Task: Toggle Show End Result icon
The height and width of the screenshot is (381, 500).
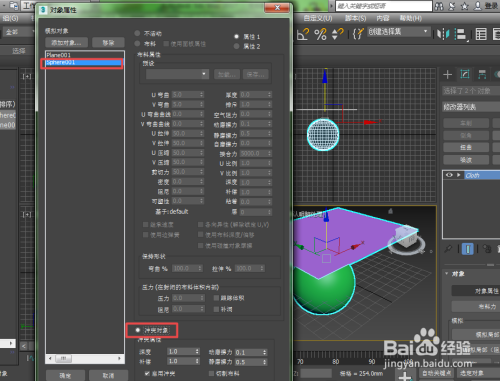Action: pos(467,249)
